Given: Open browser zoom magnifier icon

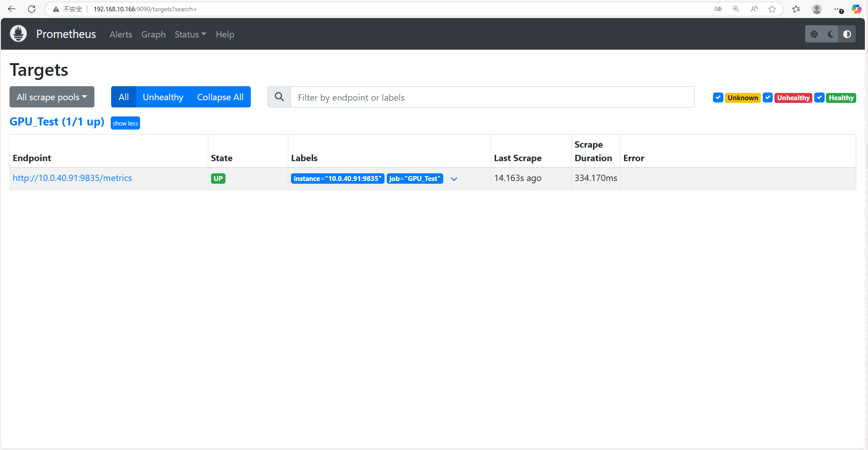Looking at the screenshot, I should 736,9.
